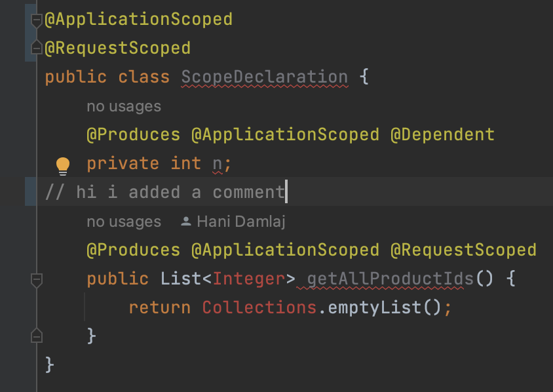The width and height of the screenshot is (553, 392).
Task: Click the author avatar icon beside Hani Damlaj
Action: pyautogui.click(x=187, y=222)
